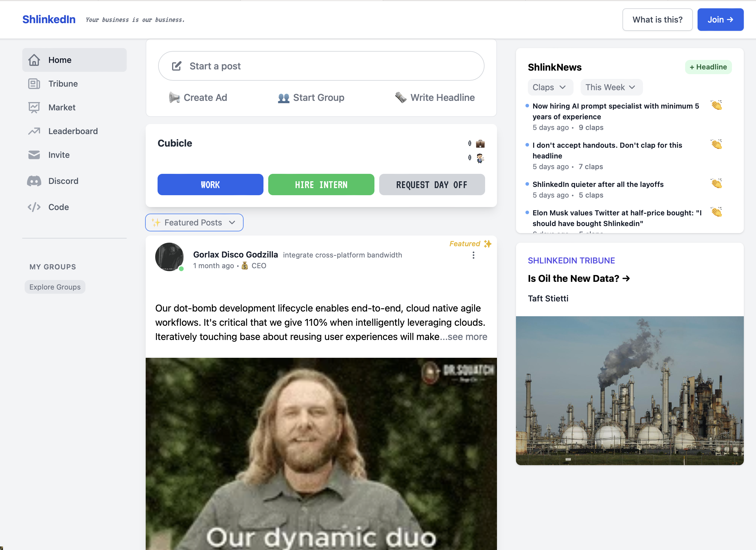
Task: Clap for the AI prompt specialist headline
Action: coord(716,105)
